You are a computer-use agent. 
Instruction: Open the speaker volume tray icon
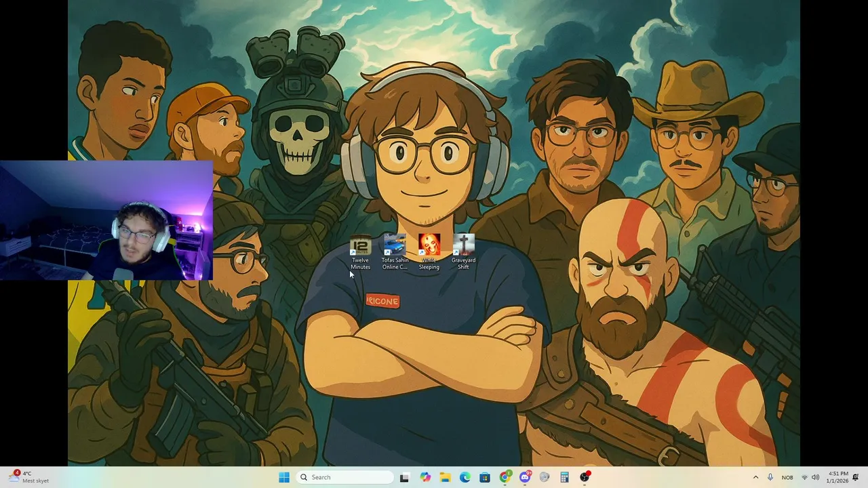815,477
